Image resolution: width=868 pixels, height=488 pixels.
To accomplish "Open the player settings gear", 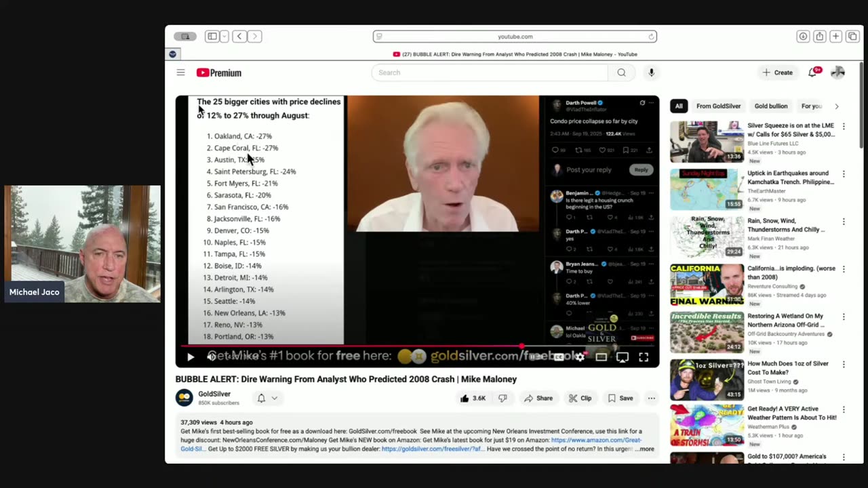I will (580, 357).
